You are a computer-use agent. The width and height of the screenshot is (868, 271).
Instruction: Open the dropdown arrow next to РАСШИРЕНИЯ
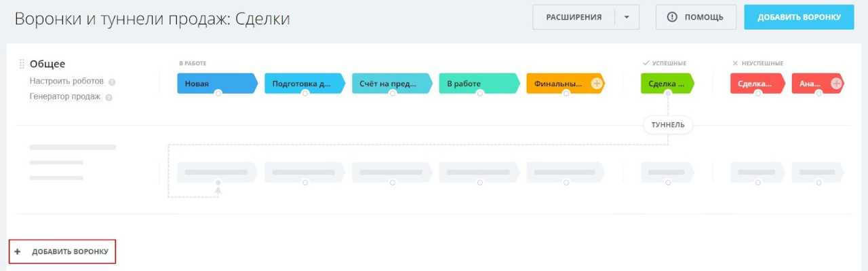(627, 18)
